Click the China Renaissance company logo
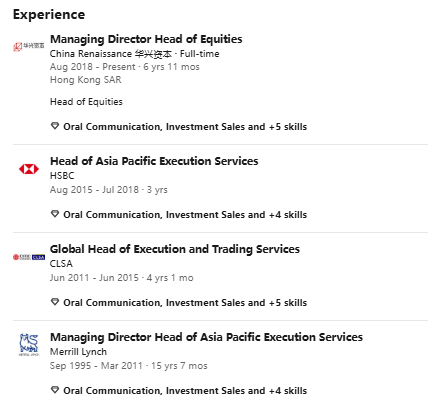Image resolution: width=428 pixels, height=416 pixels. point(29,46)
